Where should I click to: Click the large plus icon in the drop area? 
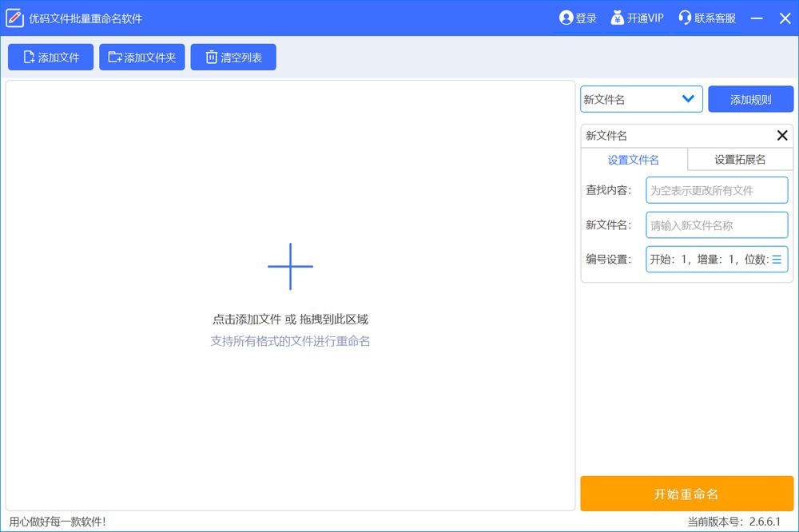coord(290,267)
